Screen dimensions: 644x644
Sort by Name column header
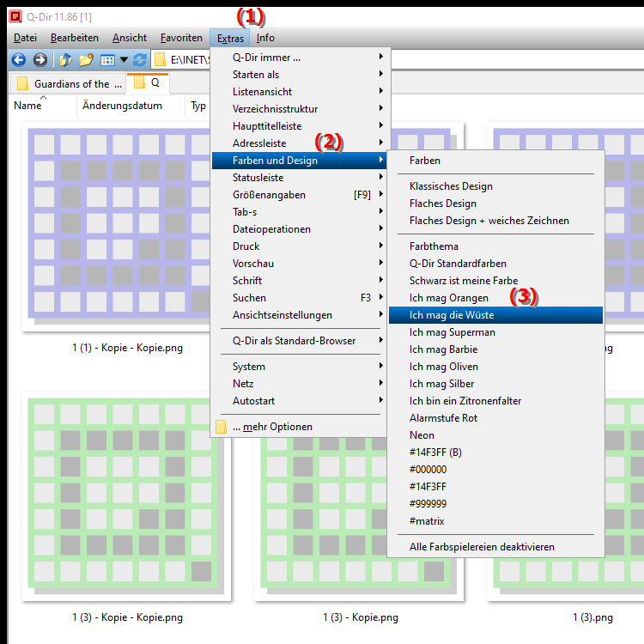[43, 106]
